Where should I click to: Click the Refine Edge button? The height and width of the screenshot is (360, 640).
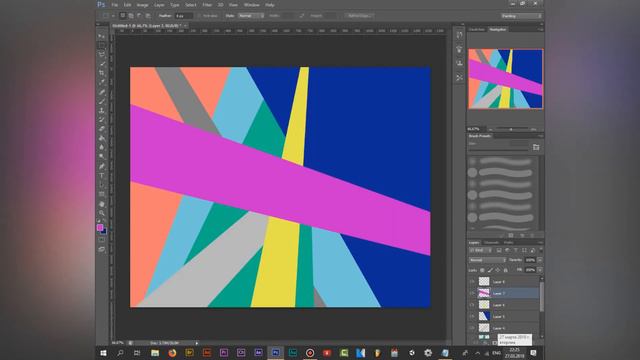[x=360, y=16]
